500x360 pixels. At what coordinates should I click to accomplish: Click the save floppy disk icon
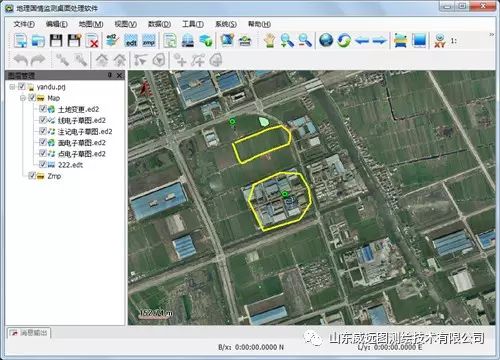pyautogui.click(x=56, y=41)
